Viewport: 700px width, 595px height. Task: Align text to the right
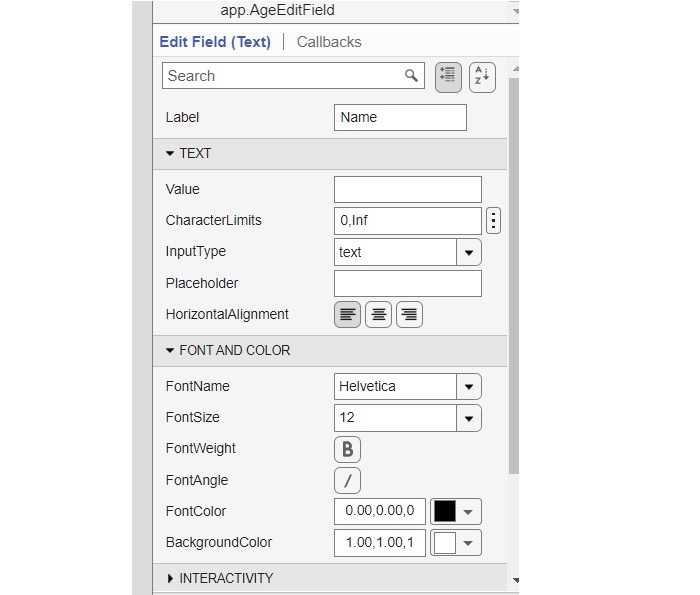point(409,315)
